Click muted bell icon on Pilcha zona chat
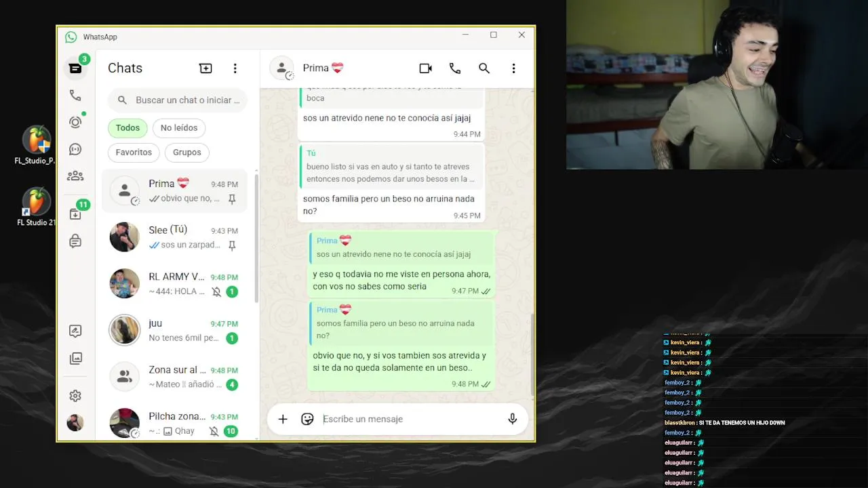Viewport: 868px width, 488px height. 214,431
